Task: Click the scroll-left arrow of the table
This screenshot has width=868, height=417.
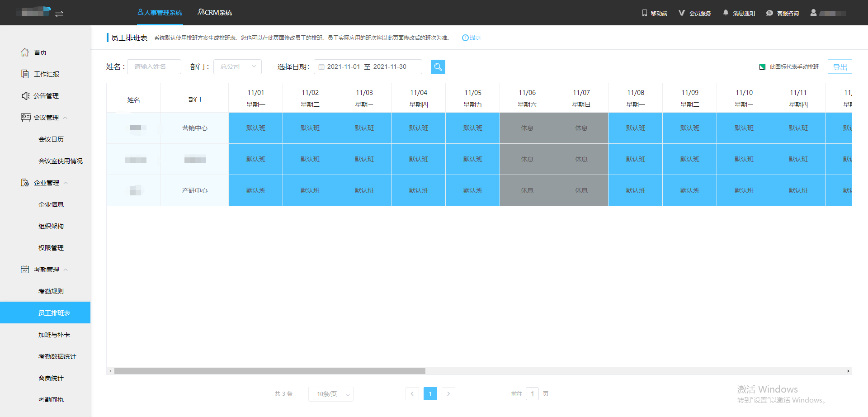Action: (110, 371)
